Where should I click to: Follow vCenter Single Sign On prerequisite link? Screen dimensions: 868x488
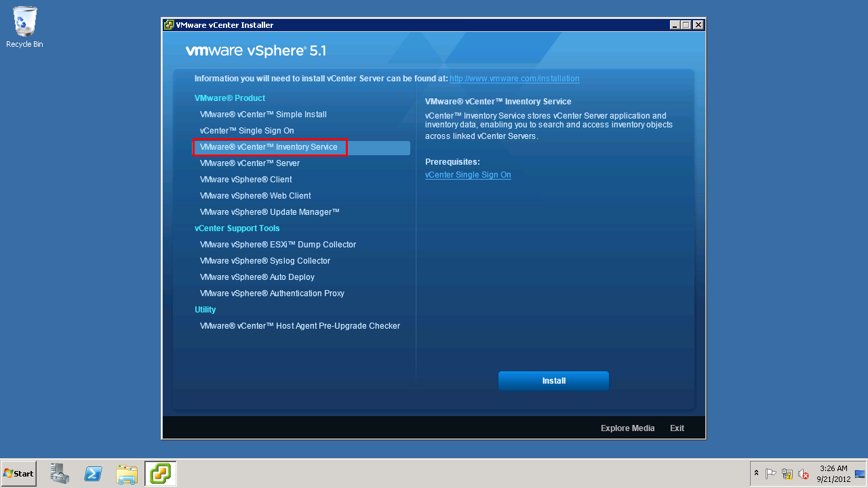tap(468, 175)
